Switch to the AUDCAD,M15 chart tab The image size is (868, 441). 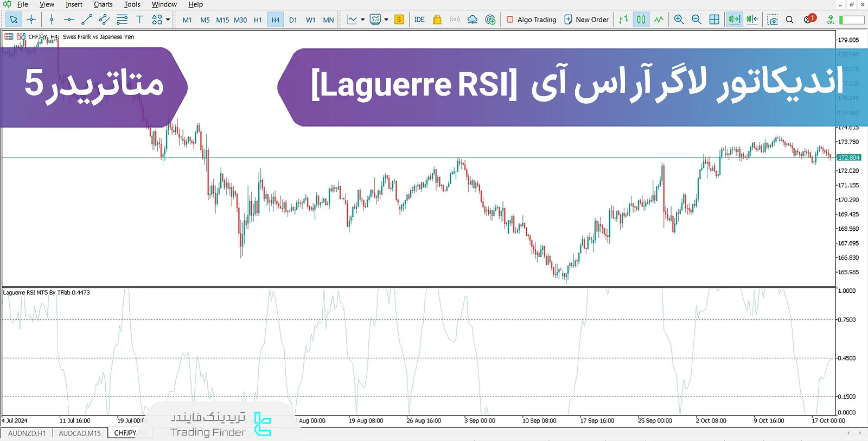pyautogui.click(x=80, y=433)
